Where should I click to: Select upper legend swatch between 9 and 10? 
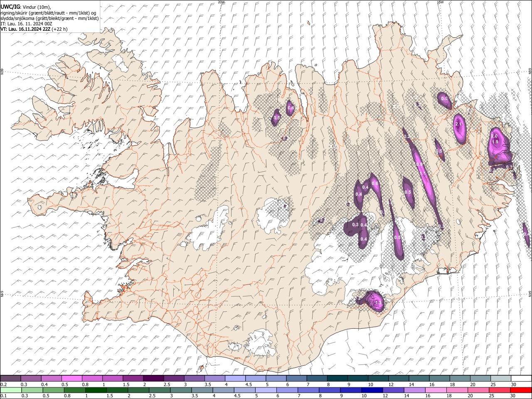click(357, 379)
